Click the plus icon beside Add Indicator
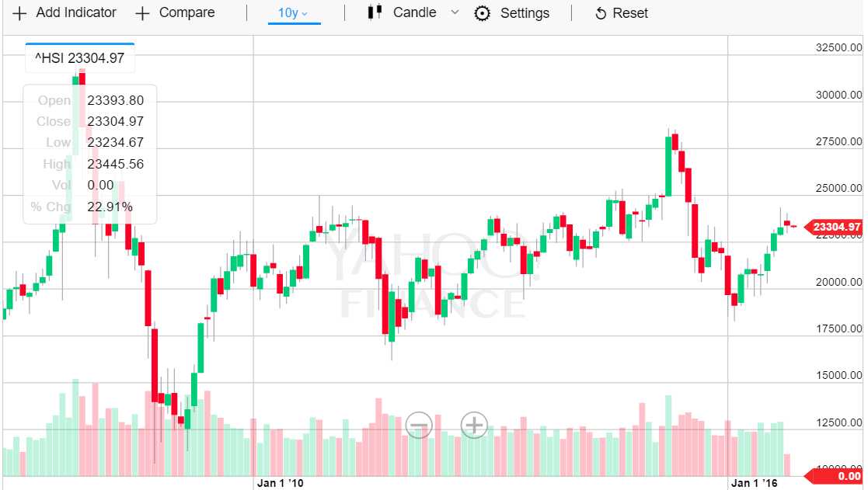 pos(19,13)
